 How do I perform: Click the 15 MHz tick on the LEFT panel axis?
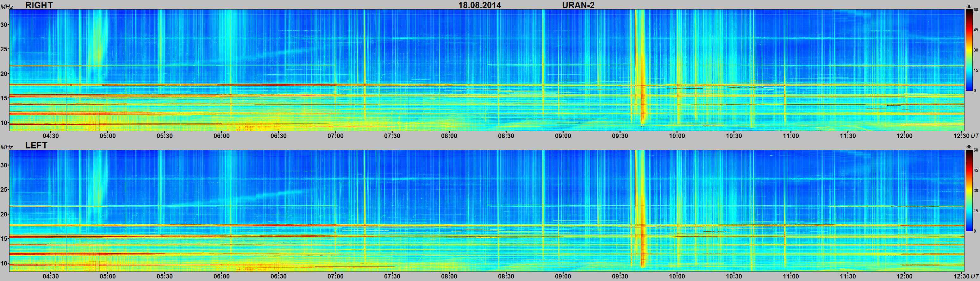tap(4, 238)
